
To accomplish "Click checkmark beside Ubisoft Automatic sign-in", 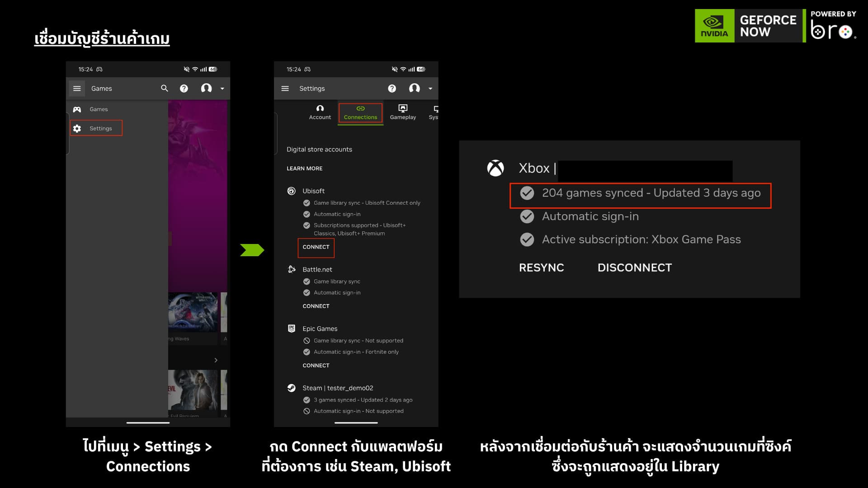I will point(307,214).
